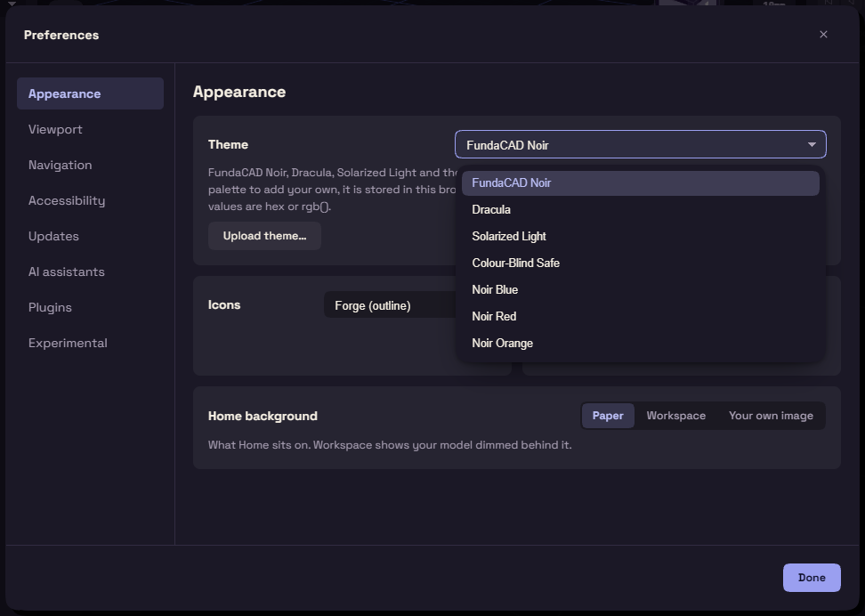The height and width of the screenshot is (616, 865).
Task: Open AI assistants settings
Action: click(x=90, y=272)
